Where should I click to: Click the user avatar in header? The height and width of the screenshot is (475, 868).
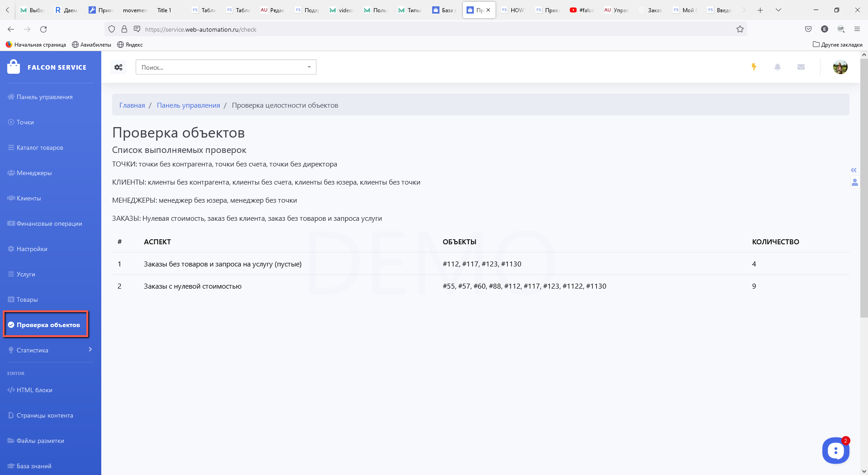[x=840, y=67]
